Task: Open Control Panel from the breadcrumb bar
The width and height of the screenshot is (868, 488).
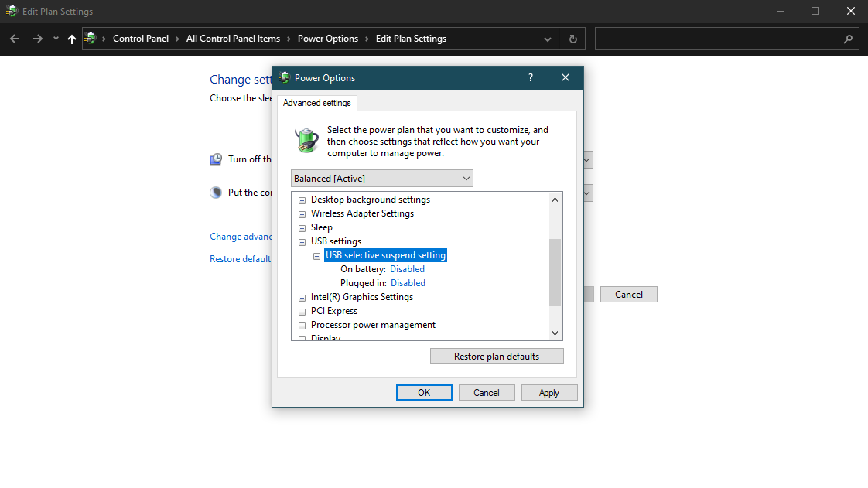Action: point(141,38)
